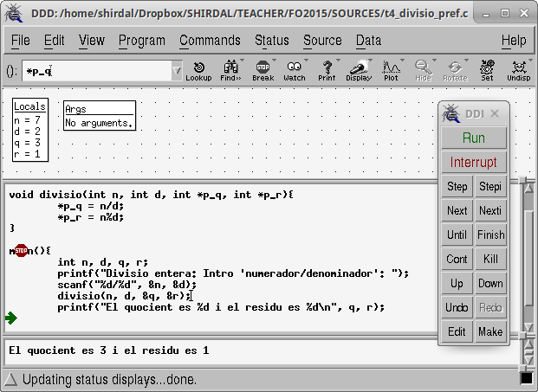Click the stop sign breakpoint at main
The image size is (538, 392).
(x=20, y=251)
